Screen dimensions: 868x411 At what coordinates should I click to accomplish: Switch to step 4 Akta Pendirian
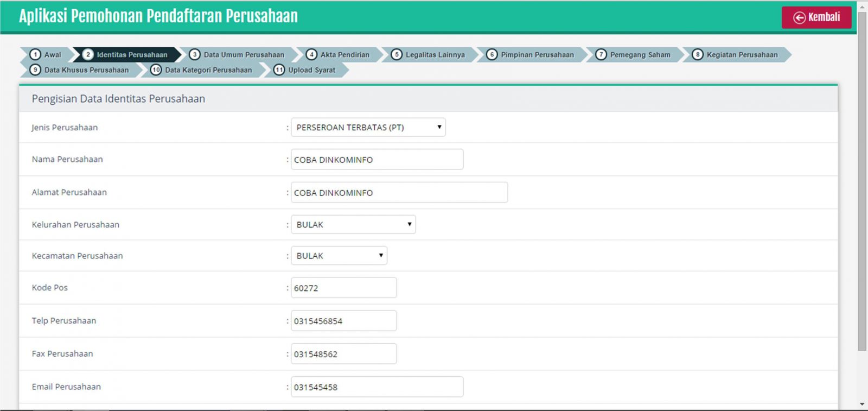click(x=339, y=55)
